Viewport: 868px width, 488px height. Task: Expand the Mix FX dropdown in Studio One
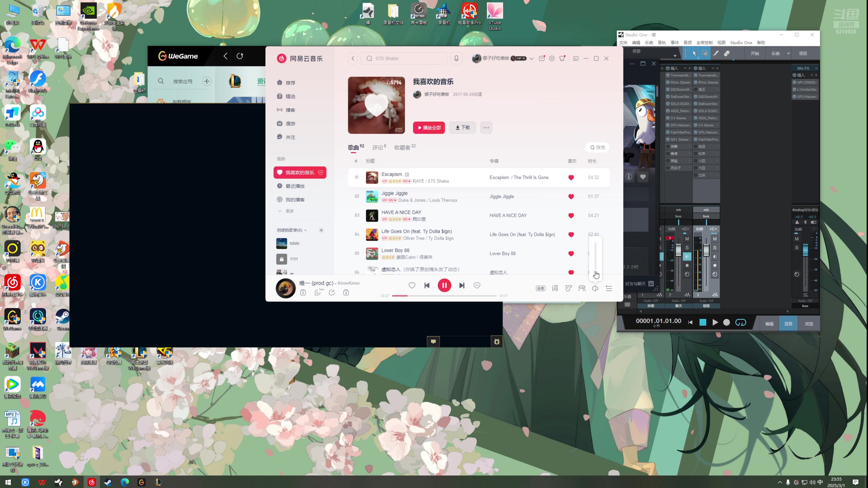[816, 68]
